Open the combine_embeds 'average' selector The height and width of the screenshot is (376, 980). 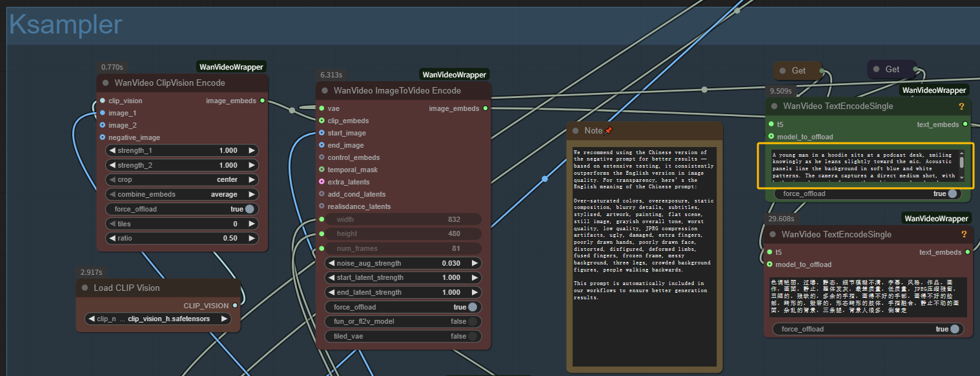(x=182, y=194)
